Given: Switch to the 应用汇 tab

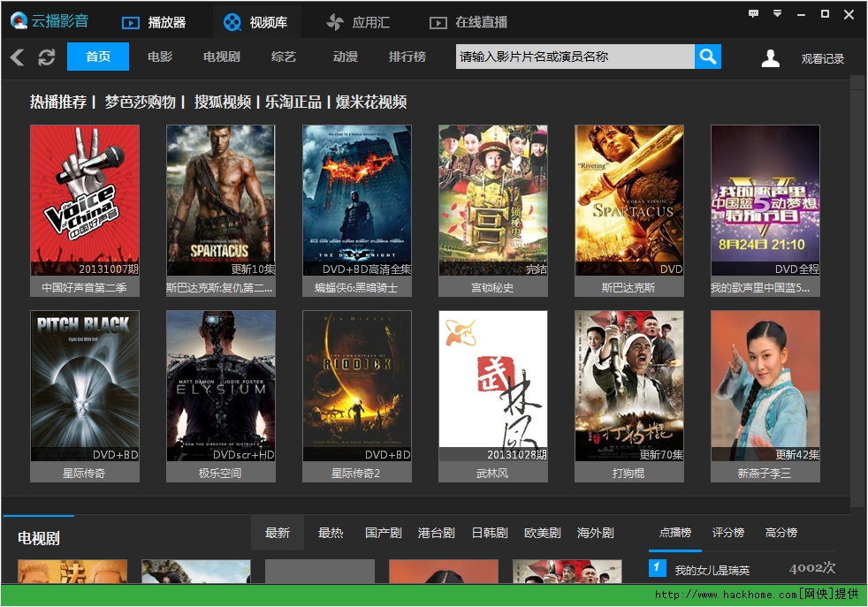Looking at the screenshot, I should [x=358, y=22].
